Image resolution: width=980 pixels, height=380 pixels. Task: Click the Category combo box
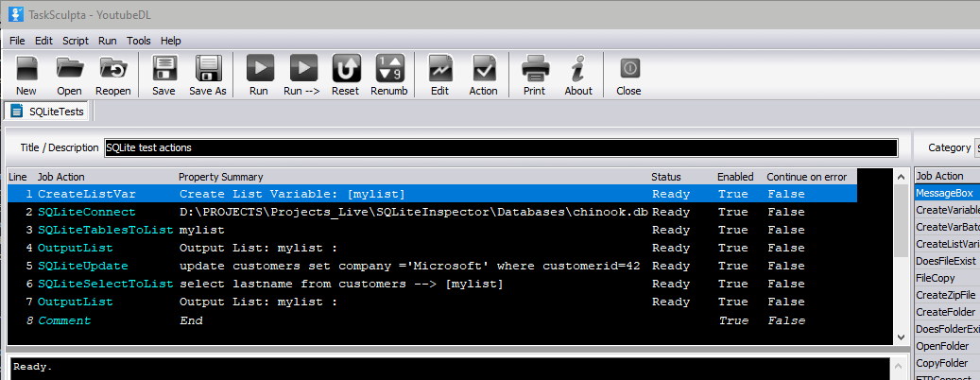pos(976,148)
